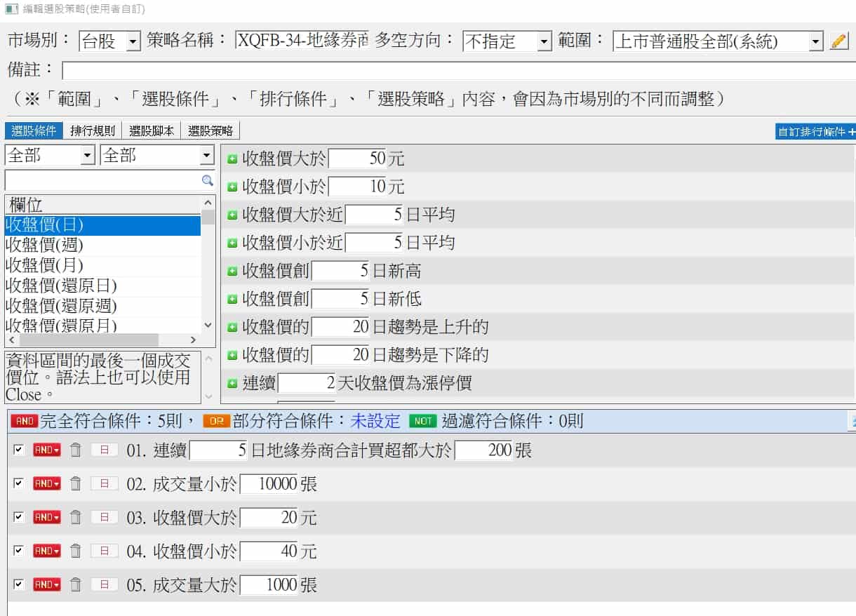Toggle checkbox for condition 03 收盤價大於20元
This screenshot has width=856, height=616.
[18, 516]
